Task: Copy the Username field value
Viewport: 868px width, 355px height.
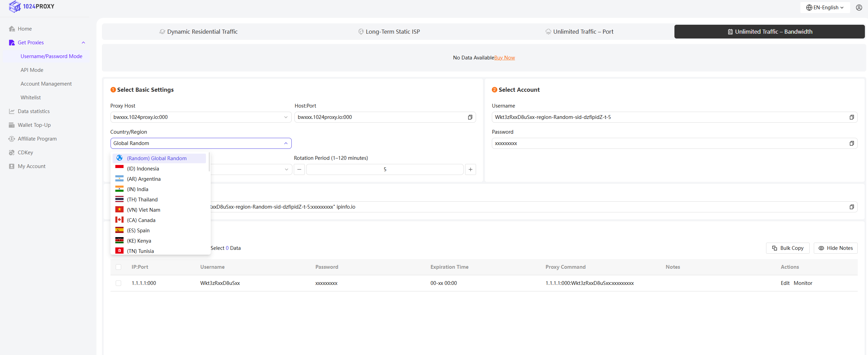Action: [851, 117]
